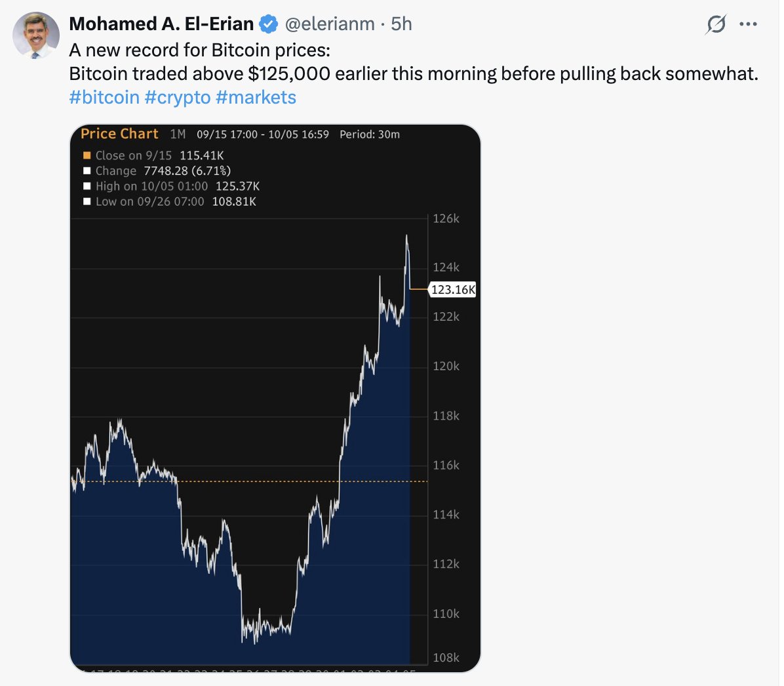Open the 5h timestamp link

[x=401, y=24]
